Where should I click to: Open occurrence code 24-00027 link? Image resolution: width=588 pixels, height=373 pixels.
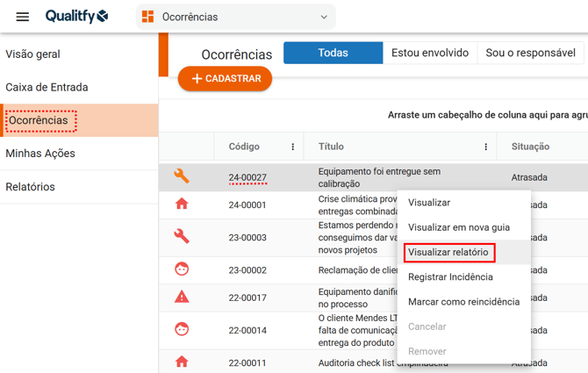click(x=247, y=177)
